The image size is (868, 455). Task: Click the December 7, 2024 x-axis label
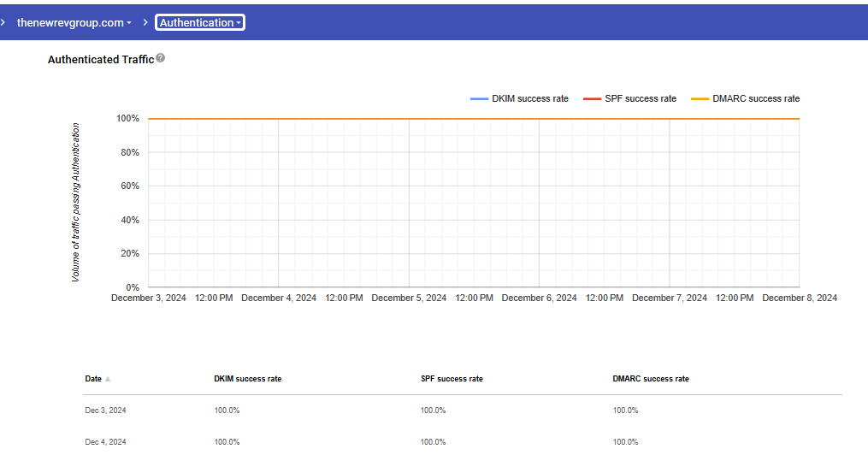tap(669, 298)
